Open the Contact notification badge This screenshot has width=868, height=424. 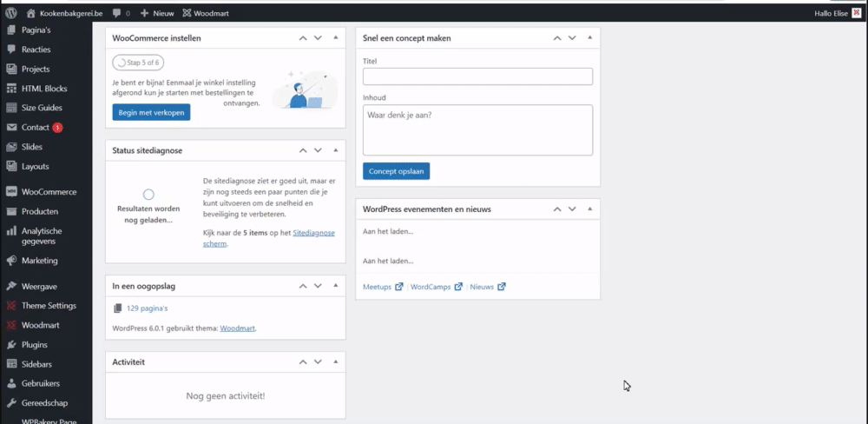(x=57, y=128)
